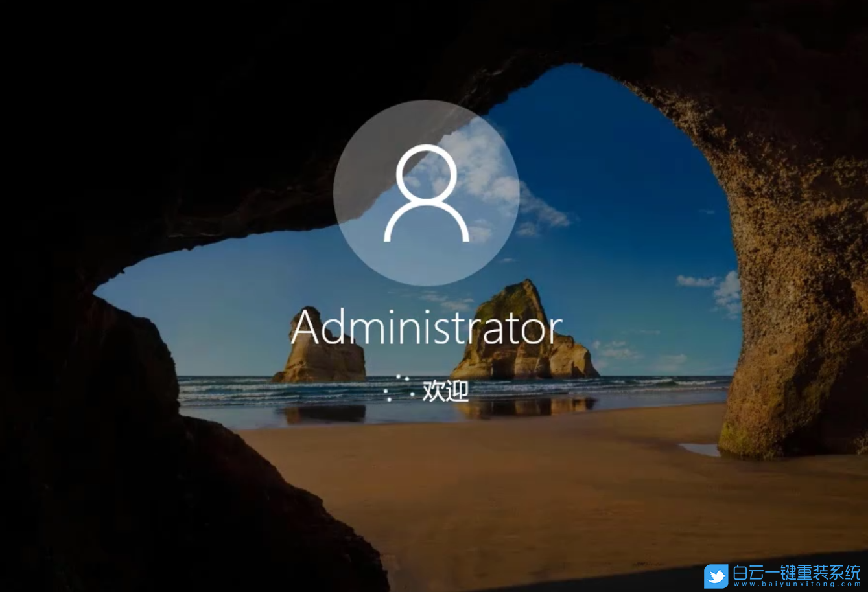Click the spinning loading dots indicator
The image size is (868, 592).
pos(398,389)
